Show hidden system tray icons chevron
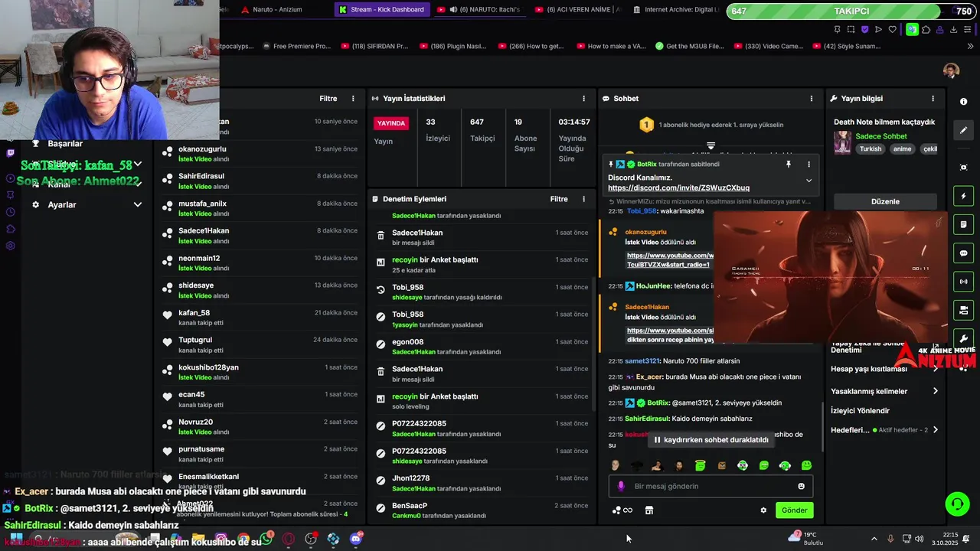Screen dimensions: 980x551 874,539
